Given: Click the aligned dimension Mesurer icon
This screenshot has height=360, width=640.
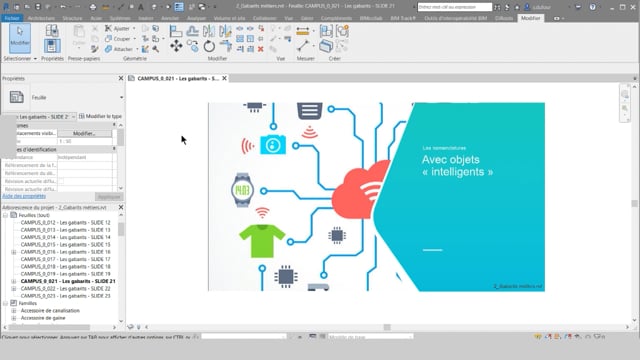Looking at the screenshot, I should coord(302,31).
